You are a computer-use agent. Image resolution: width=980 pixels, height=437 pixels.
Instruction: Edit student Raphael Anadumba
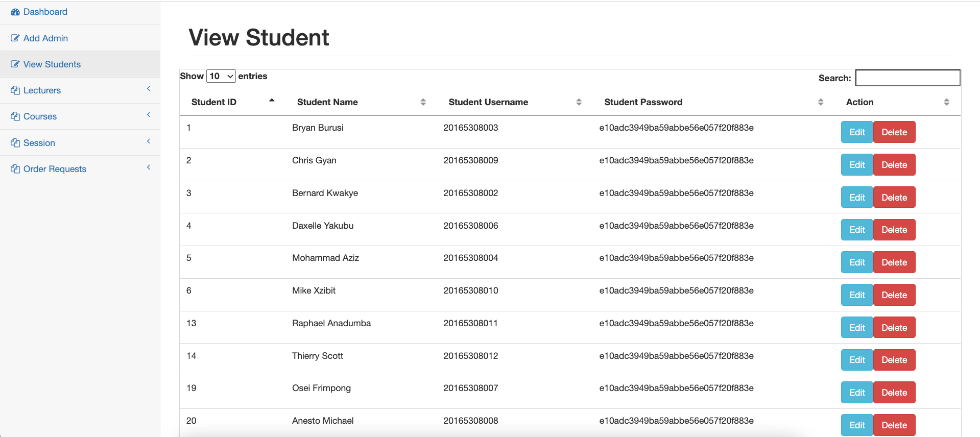[x=857, y=328]
